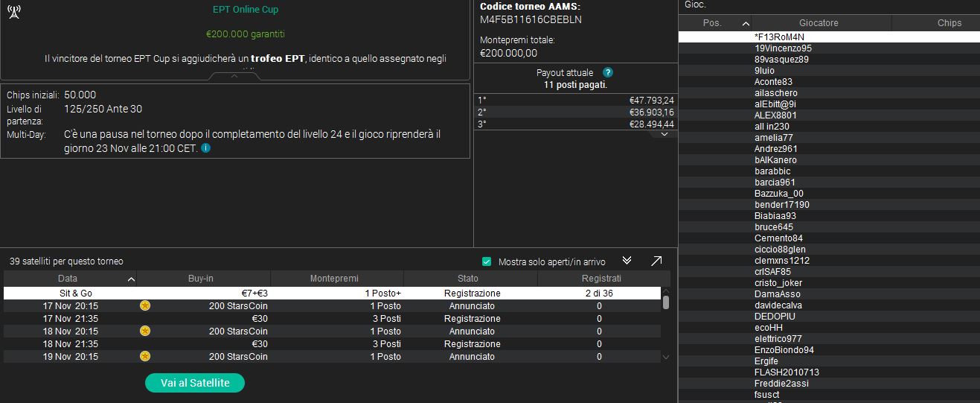Collapse the tournament description with the chevron

(234, 75)
